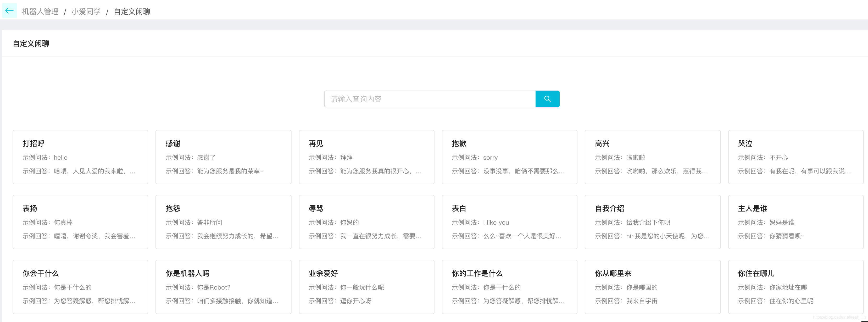Click example question 你一般玩什么呢
This screenshot has width=868, height=322.
(362, 288)
